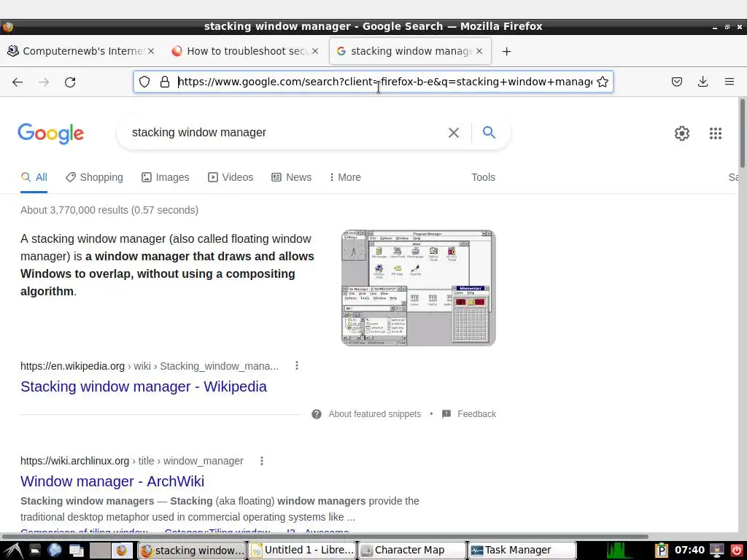Open Google quick settings gear
The width and height of the screenshot is (747, 560).
coord(682,133)
